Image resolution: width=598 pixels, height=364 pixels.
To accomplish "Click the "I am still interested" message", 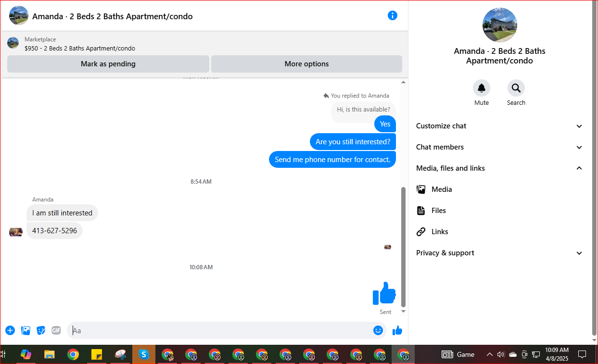I will (x=62, y=213).
